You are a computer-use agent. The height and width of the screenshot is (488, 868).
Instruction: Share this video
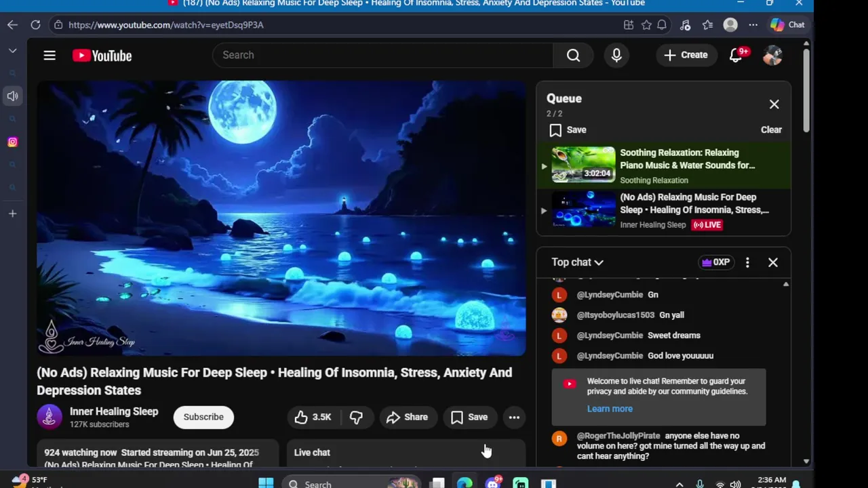tap(407, 417)
